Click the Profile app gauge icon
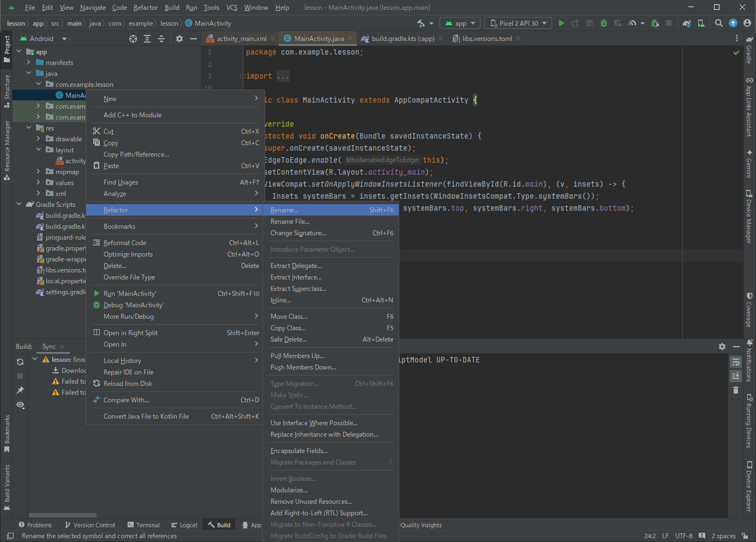This screenshot has width=756, height=542. (632, 23)
